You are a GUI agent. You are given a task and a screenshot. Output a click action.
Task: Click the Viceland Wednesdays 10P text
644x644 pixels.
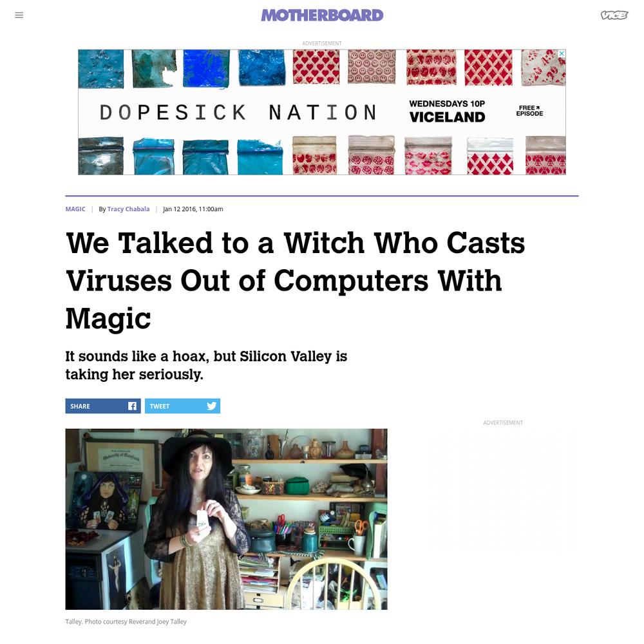pyautogui.click(x=447, y=111)
